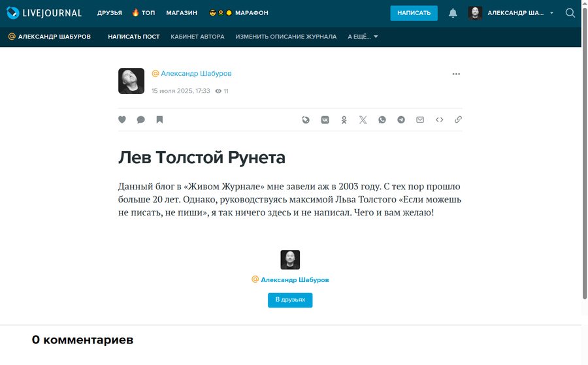Image resolution: width=588 pixels, height=365 pixels.
Task: Copy post link with chain icon
Action: point(458,119)
